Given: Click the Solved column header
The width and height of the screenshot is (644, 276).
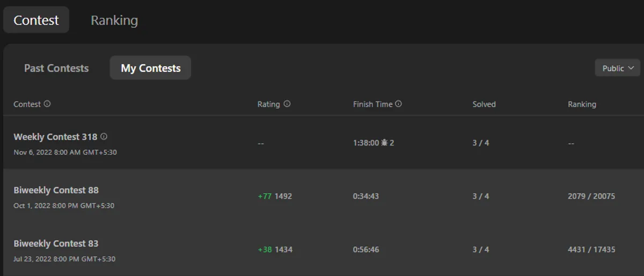Looking at the screenshot, I should [484, 104].
